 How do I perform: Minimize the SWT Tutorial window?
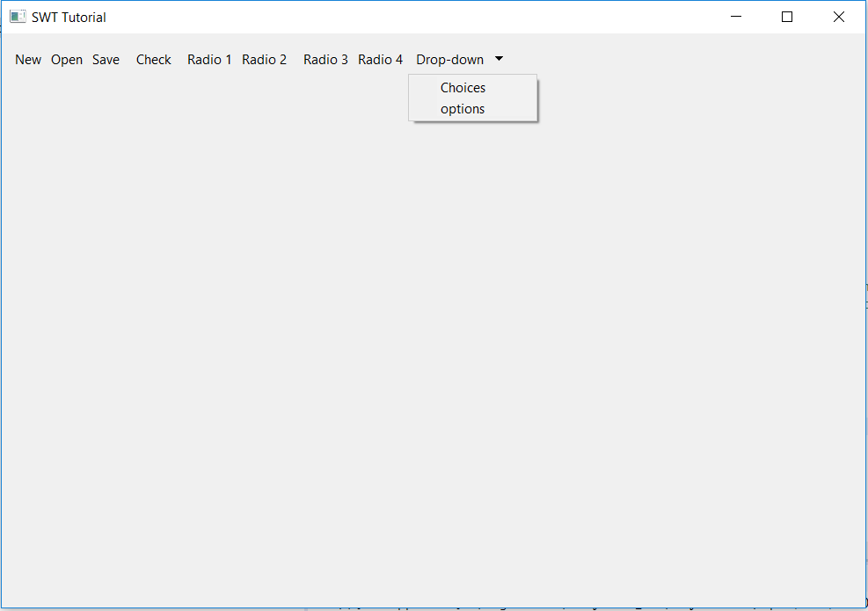(x=735, y=16)
